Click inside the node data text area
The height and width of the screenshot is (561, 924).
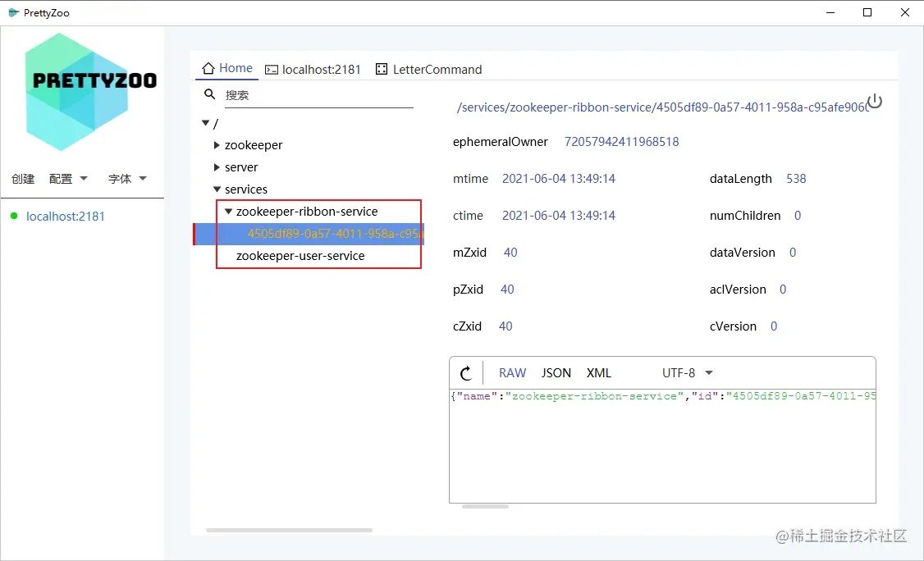662,446
